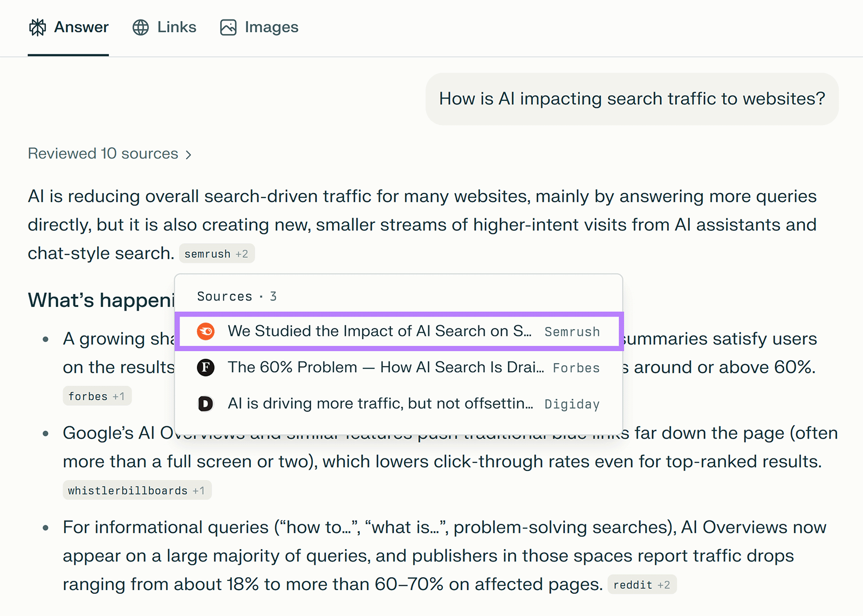The width and height of the screenshot is (863, 616).
Task: Click the Answer sparkle icon
Action: tap(37, 26)
